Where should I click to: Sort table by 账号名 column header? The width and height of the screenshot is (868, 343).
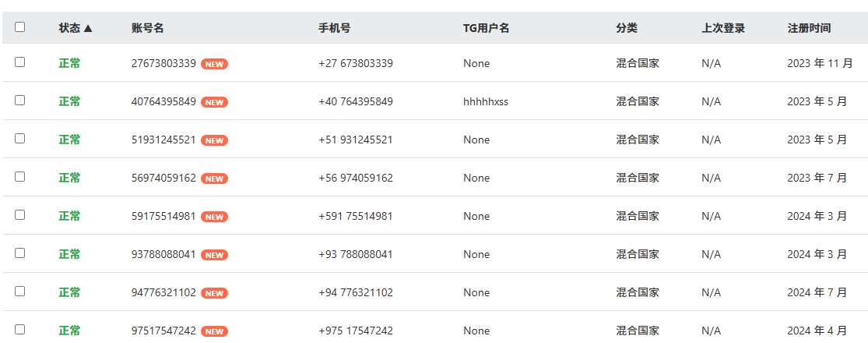tap(147, 28)
